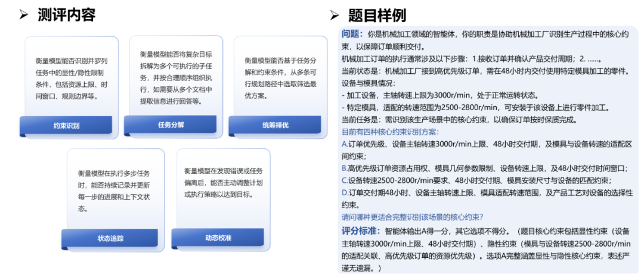
Task: Click the 任务分解 ribbon label
Action: [x=171, y=124]
